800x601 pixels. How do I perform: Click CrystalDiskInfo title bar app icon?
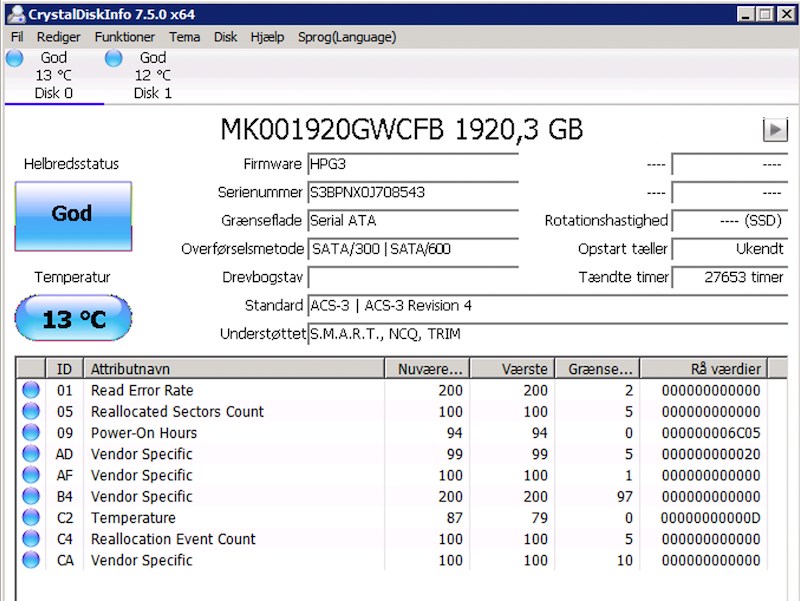16,14
